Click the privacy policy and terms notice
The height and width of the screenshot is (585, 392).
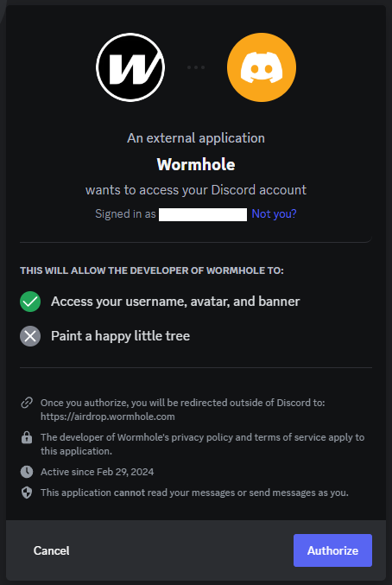(x=203, y=444)
